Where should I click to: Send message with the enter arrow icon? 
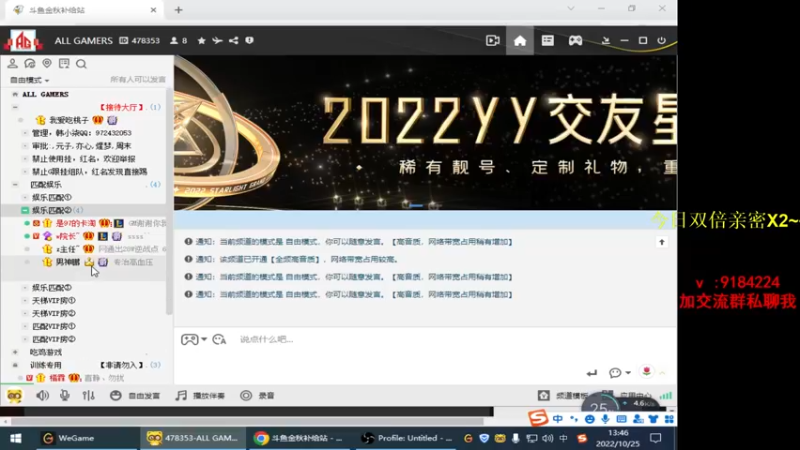click(x=592, y=373)
